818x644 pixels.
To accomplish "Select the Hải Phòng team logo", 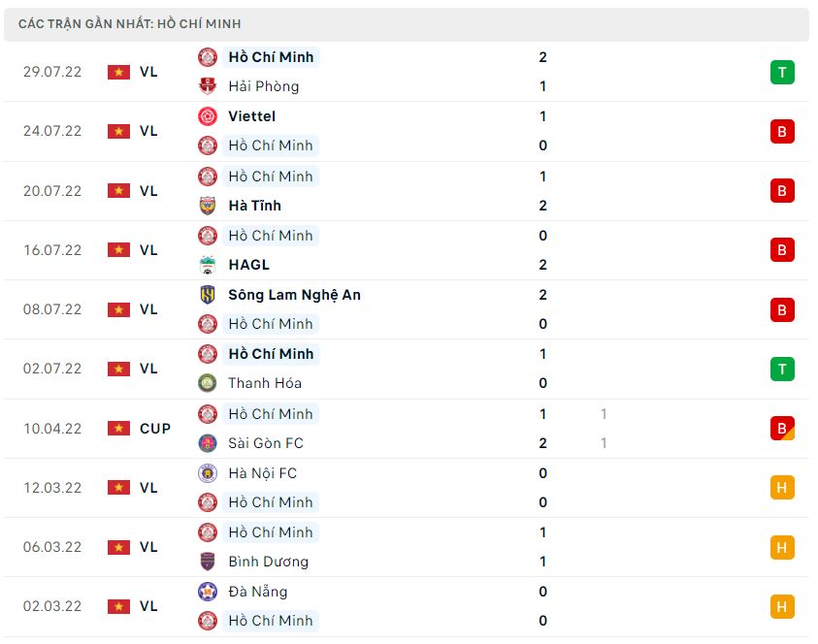I will (206, 86).
